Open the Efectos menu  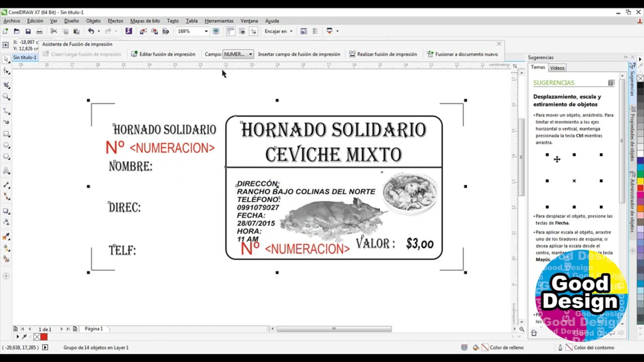pyautogui.click(x=115, y=21)
